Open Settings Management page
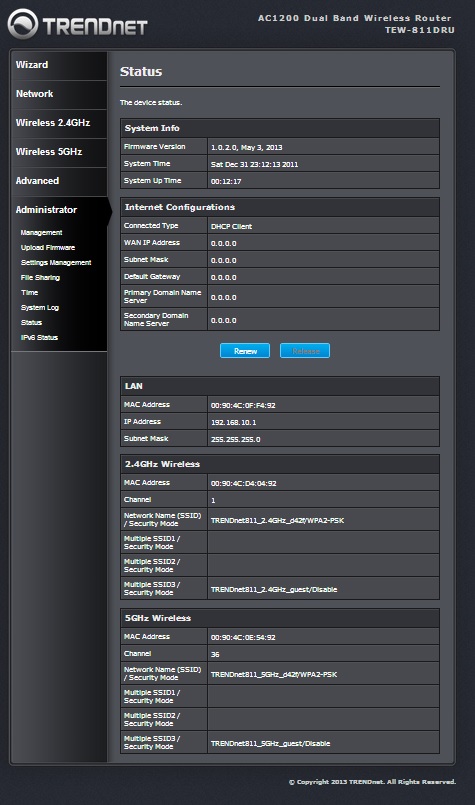475x805 pixels. click(x=56, y=262)
